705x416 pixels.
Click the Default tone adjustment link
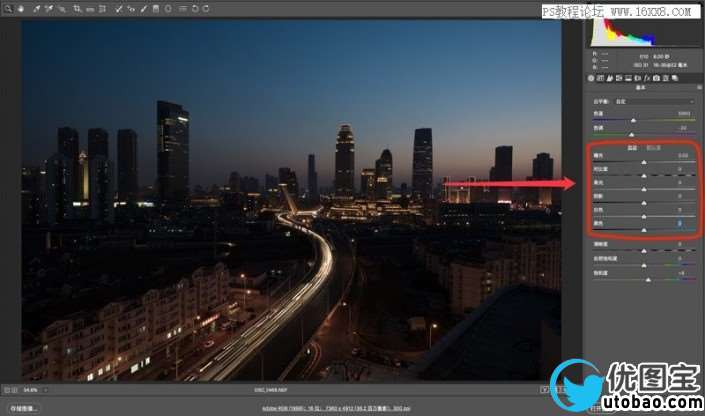click(x=650, y=147)
